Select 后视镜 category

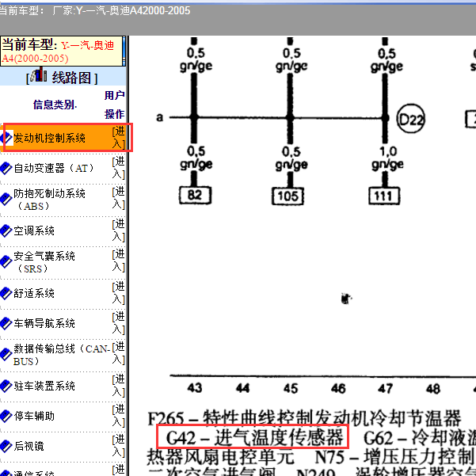(x=29, y=446)
